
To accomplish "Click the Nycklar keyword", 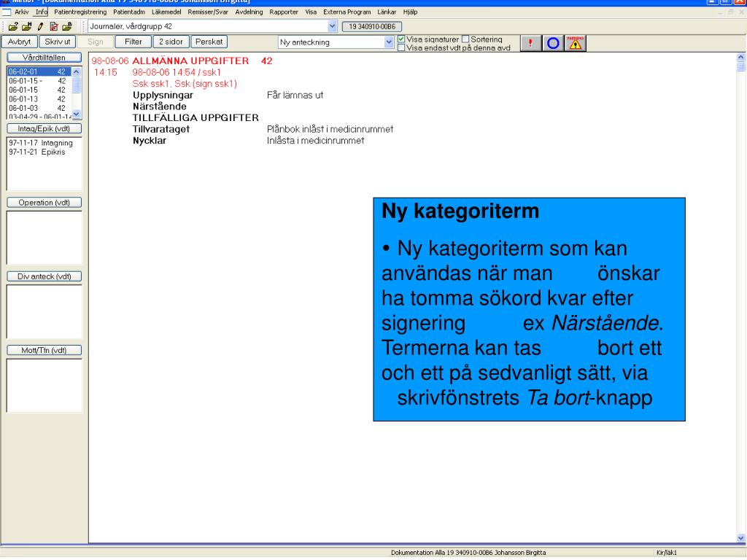I will coord(150,141).
